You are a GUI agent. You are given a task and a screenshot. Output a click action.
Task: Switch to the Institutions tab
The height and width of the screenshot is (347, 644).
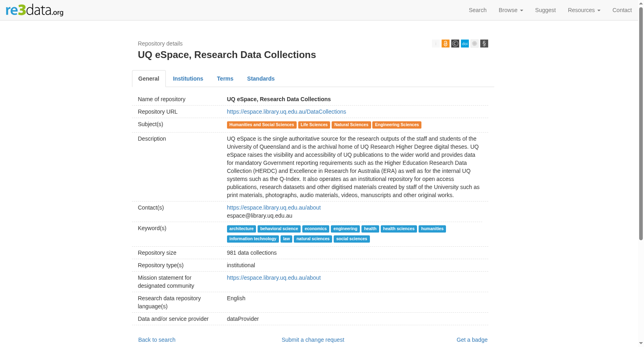(188, 79)
